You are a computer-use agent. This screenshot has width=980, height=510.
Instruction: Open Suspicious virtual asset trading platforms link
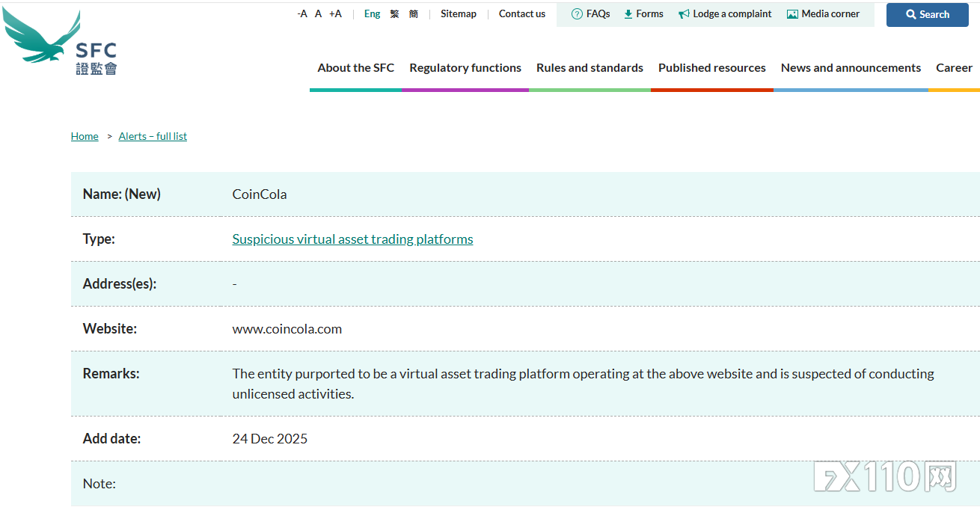point(352,239)
